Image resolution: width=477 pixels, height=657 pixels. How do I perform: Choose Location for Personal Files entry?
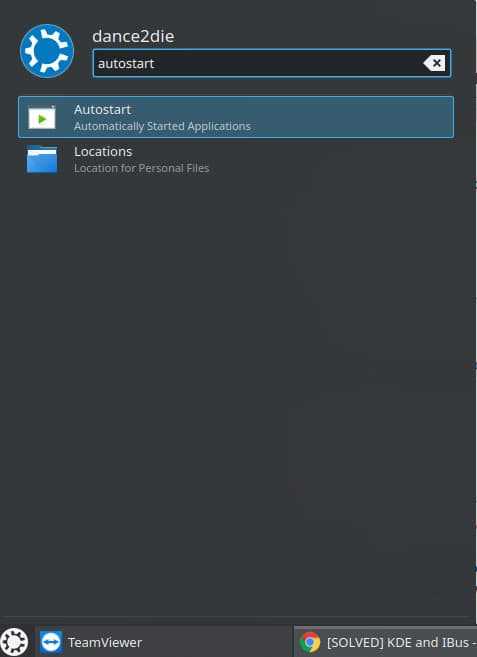(142, 168)
